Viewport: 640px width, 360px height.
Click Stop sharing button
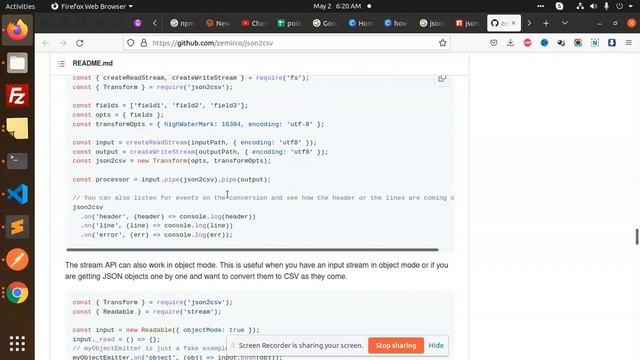click(x=396, y=345)
